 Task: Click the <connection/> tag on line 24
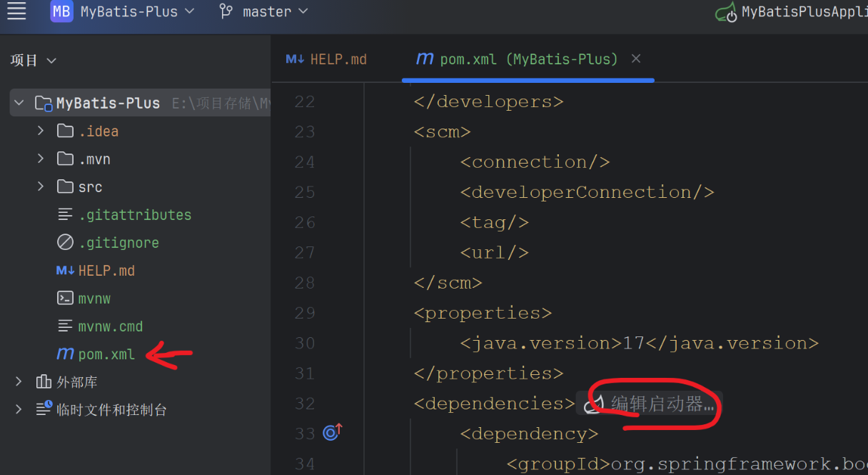(x=535, y=163)
